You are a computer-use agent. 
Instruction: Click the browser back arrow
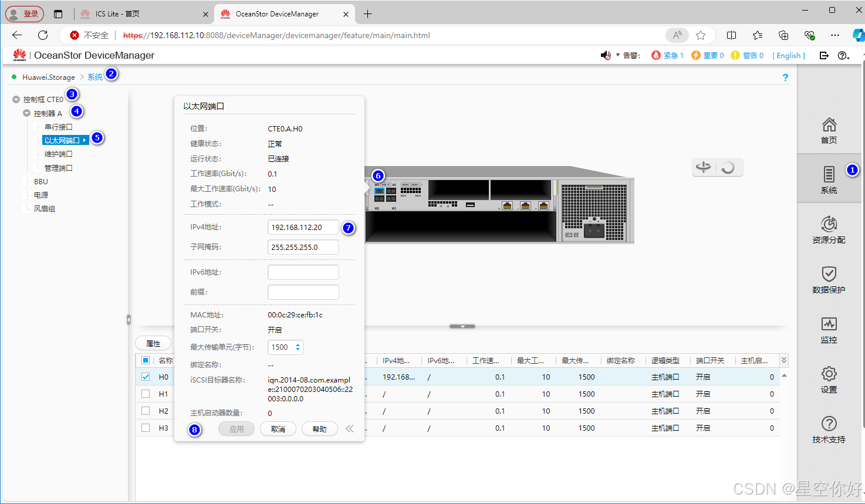[17, 35]
